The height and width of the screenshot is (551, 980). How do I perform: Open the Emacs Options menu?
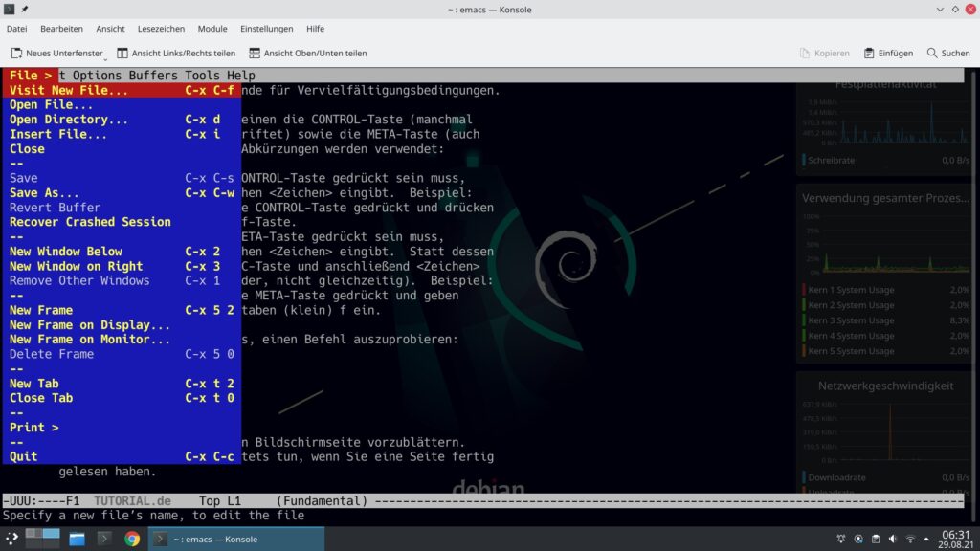coord(97,76)
